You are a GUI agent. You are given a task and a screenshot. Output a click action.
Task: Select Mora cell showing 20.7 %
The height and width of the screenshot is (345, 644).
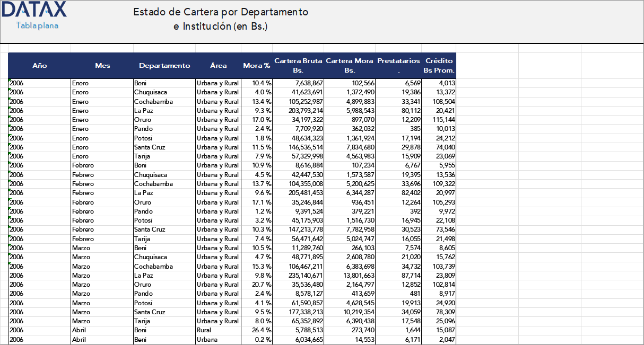click(257, 285)
